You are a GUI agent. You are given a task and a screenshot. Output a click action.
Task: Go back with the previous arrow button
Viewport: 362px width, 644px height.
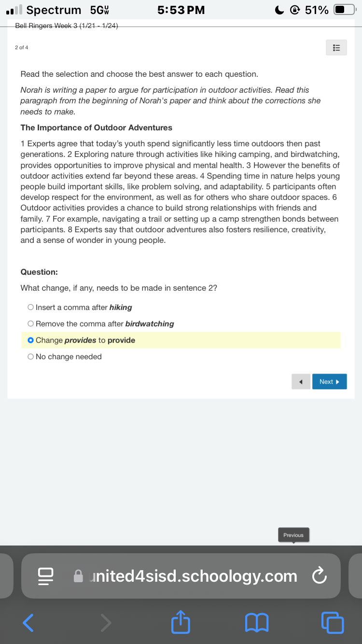point(301,381)
